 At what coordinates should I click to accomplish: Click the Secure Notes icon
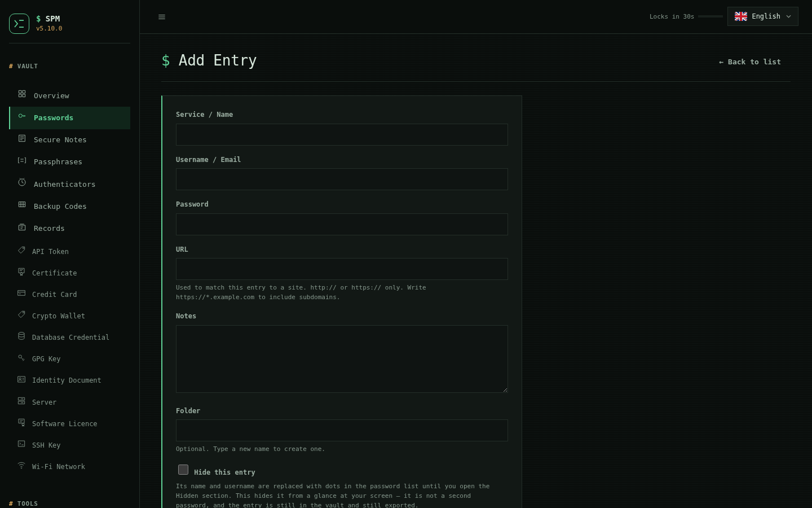pyautogui.click(x=22, y=138)
